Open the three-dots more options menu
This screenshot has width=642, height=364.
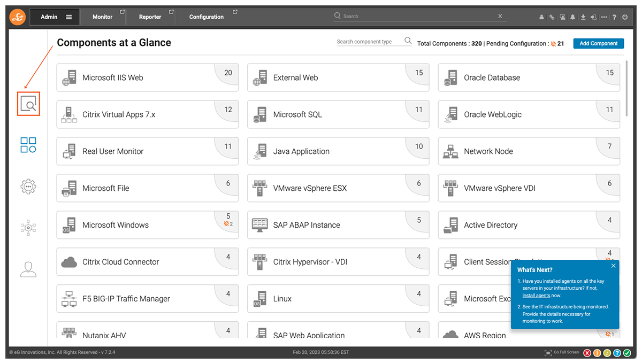[604, 17]
